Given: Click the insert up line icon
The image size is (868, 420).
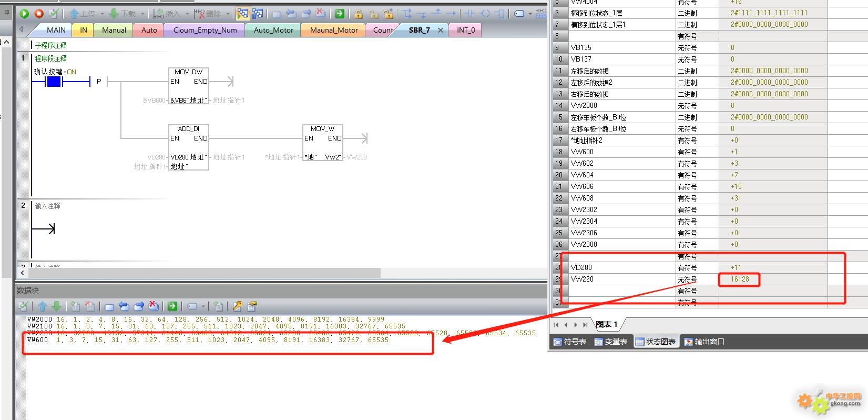Looking at the screenshot, I should pos(436,13).
